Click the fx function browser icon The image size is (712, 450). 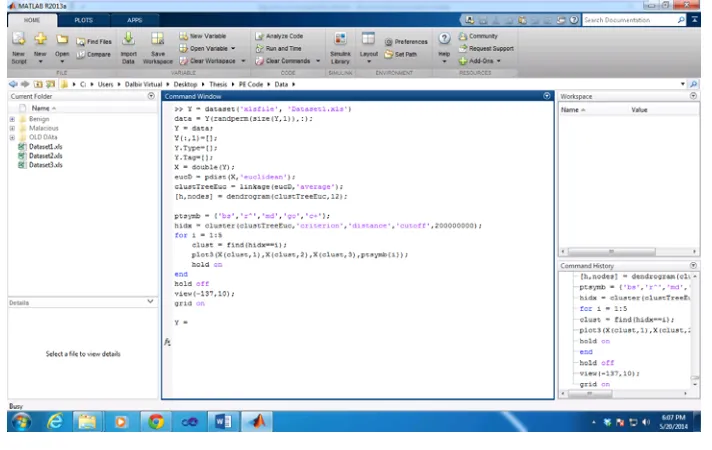click(x=168, y=342)
